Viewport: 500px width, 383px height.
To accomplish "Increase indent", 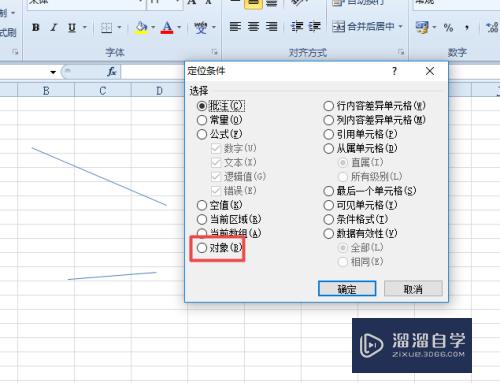I will (314, 26).
